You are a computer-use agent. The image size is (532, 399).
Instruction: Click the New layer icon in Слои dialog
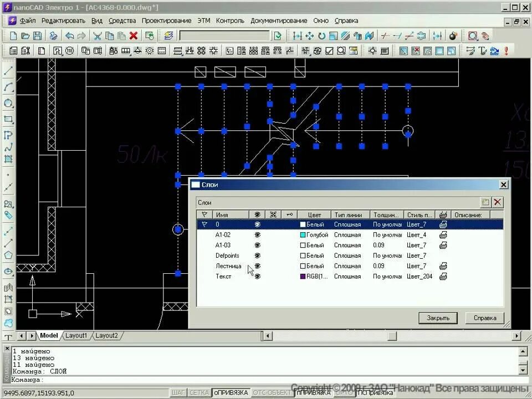click(485, 203)
